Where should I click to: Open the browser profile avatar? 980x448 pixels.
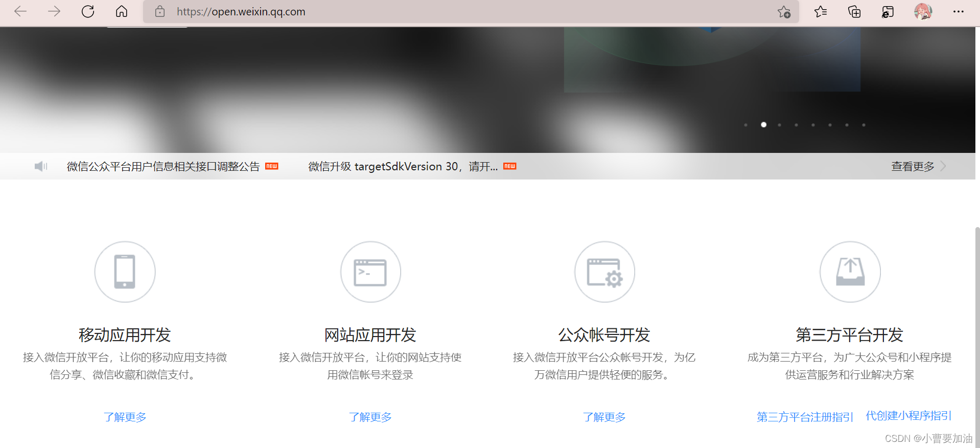click(923, 11)
